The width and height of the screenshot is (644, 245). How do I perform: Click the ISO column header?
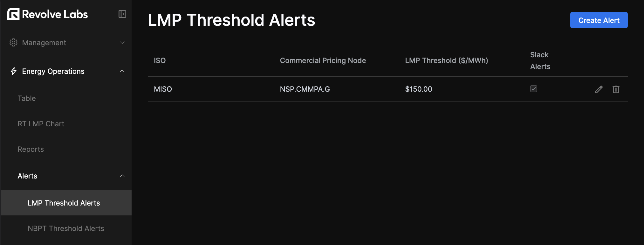160,60
